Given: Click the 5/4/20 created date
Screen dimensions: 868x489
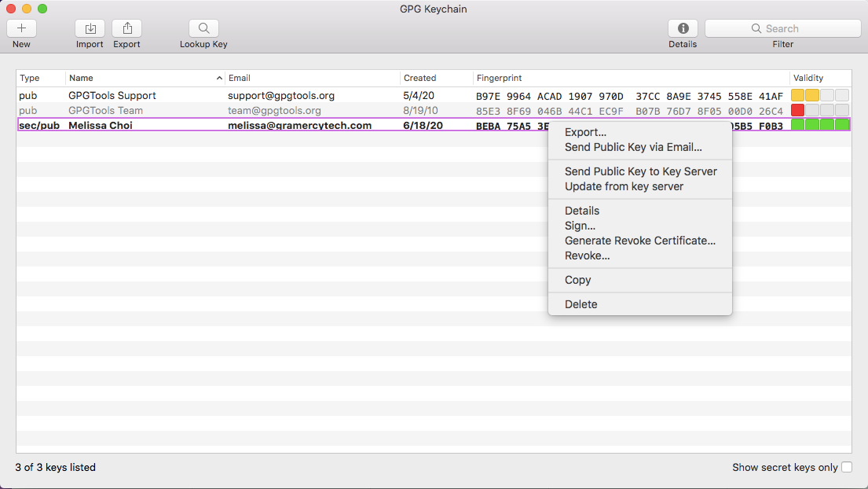Looking at the screenshot, I should (x=419, y=95).
